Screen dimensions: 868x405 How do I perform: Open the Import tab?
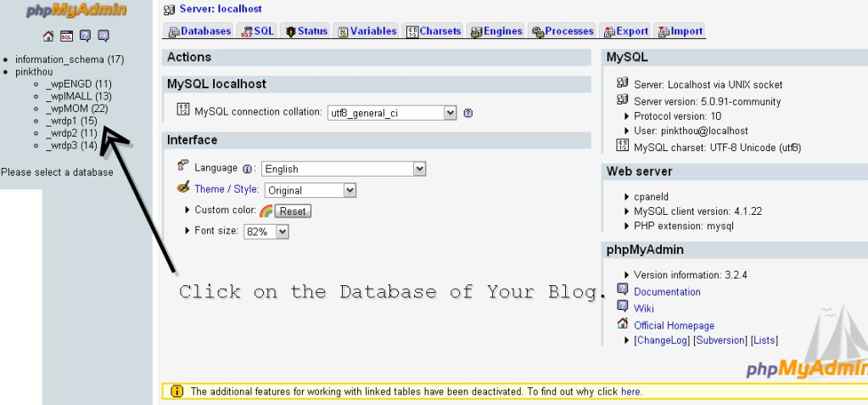(680, 31)
